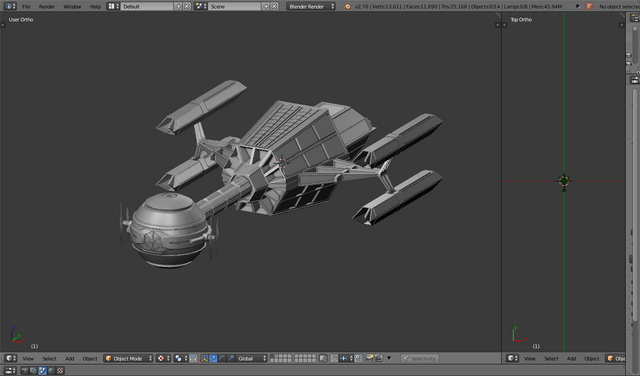Open the Scene properties tab

(42, 370)
